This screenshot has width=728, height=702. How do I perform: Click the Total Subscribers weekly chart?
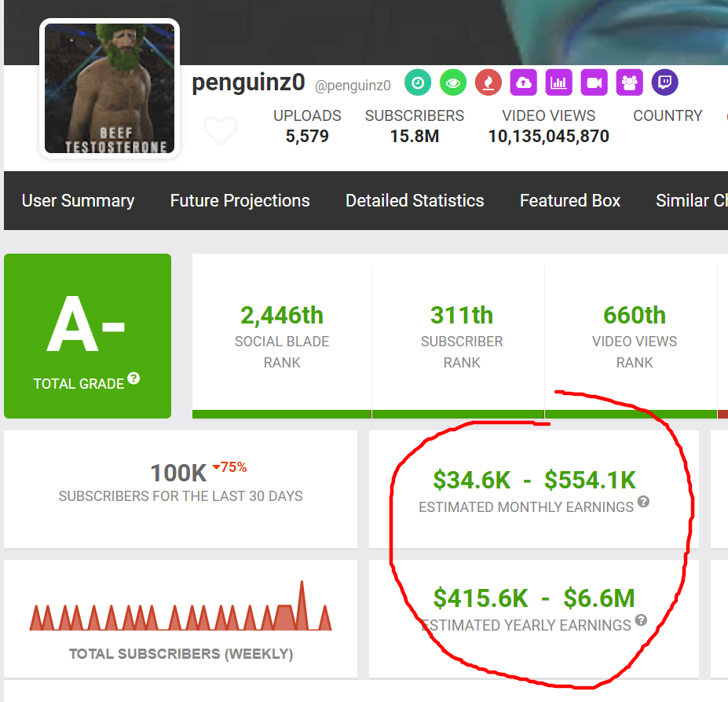[x=181, y=607]
